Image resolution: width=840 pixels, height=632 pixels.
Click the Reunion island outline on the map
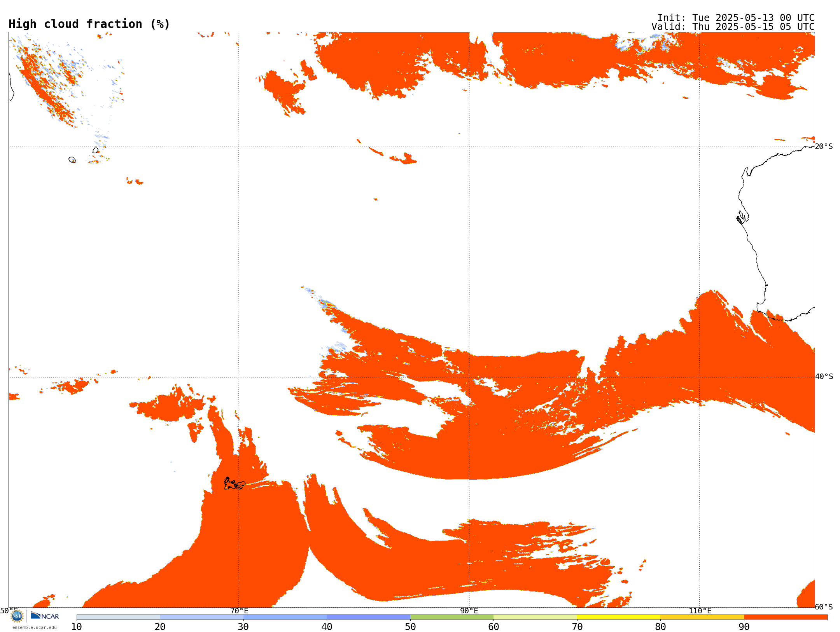(x=72, y=160)
